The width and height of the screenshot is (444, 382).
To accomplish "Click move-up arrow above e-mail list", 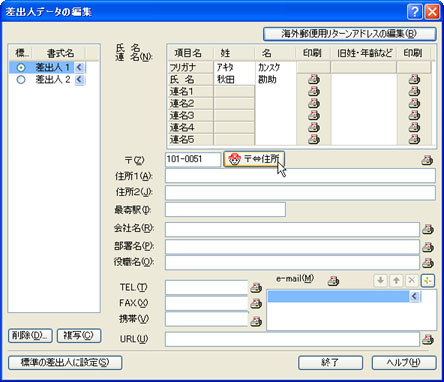I will pos(396,280).
